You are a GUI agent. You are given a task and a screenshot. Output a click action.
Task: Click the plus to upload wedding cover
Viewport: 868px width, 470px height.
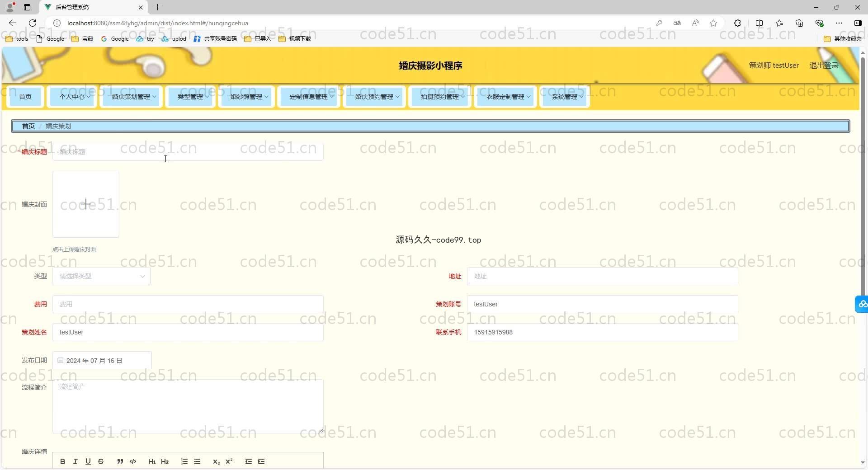tap(86, 204)
